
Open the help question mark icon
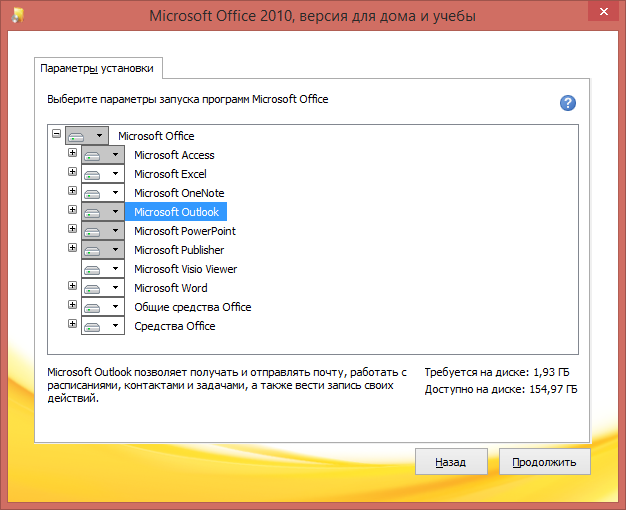(567, 103)
